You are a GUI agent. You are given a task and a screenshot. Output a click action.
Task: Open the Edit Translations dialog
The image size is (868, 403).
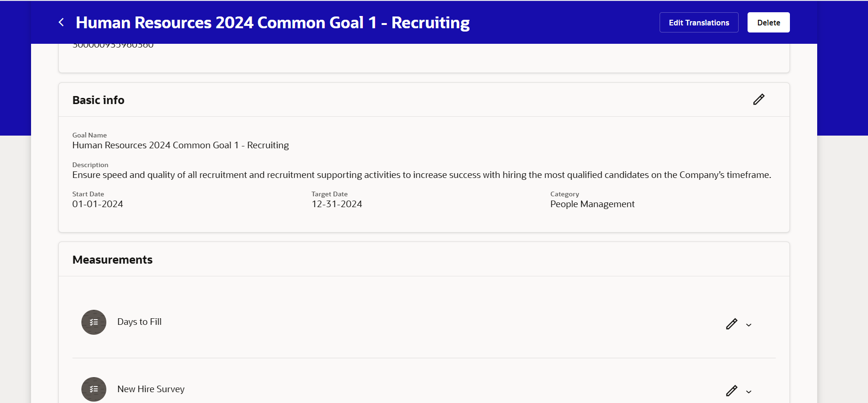point(699,22)
